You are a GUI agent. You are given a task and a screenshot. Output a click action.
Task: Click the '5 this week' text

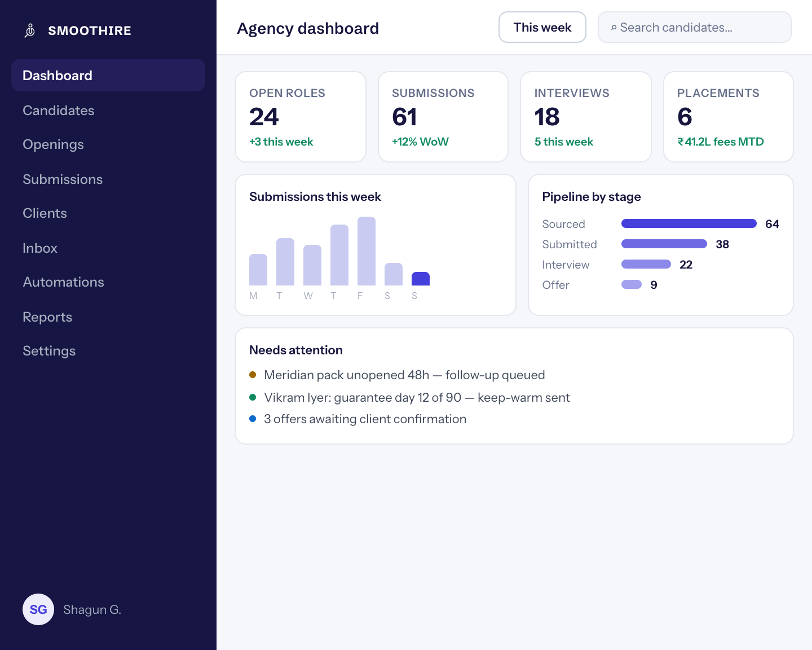click(x=564, y=142)
